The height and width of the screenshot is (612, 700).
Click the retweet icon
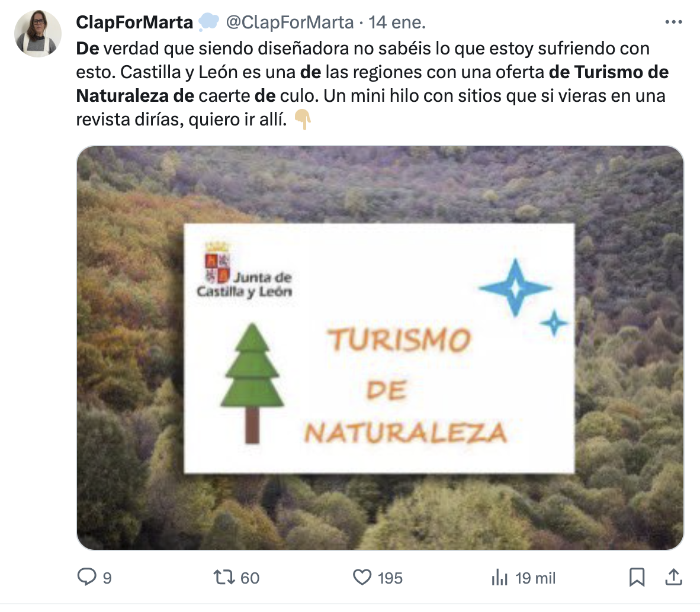tap(224, 577)
